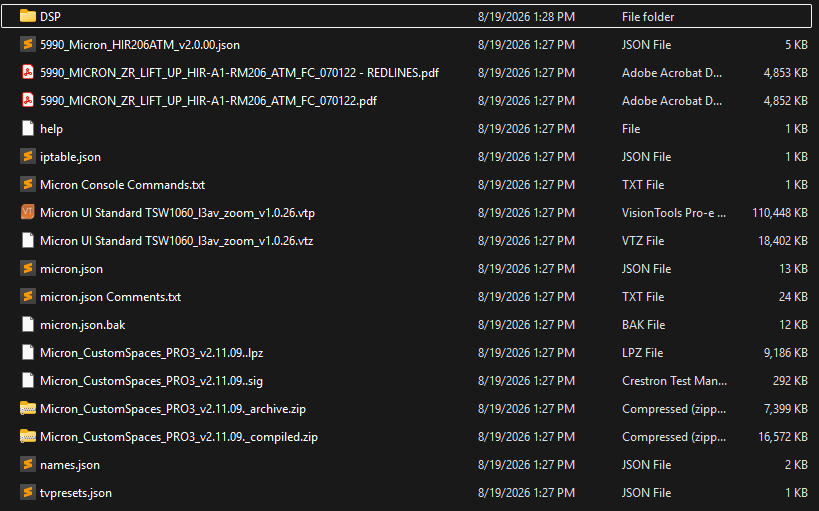Click zip folder icon of _compiled.zip
The width and height of the screenshot is (819, 511).
(28, 436)
